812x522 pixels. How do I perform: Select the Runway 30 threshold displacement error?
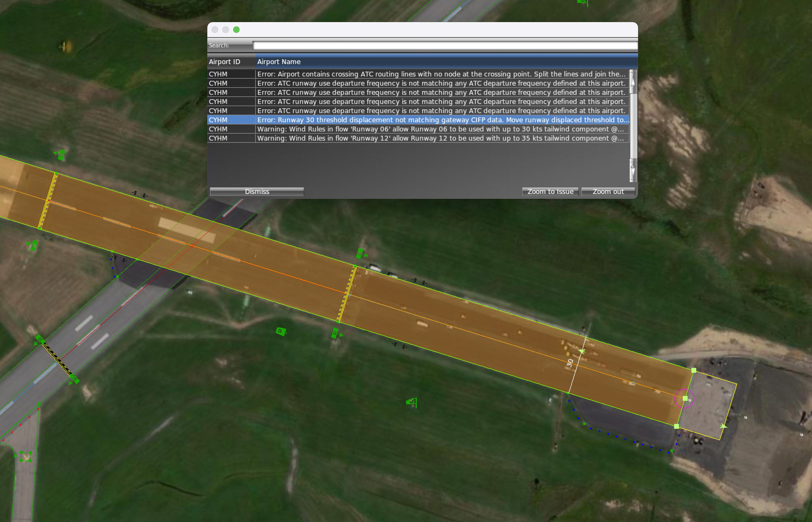pos(418,120)
